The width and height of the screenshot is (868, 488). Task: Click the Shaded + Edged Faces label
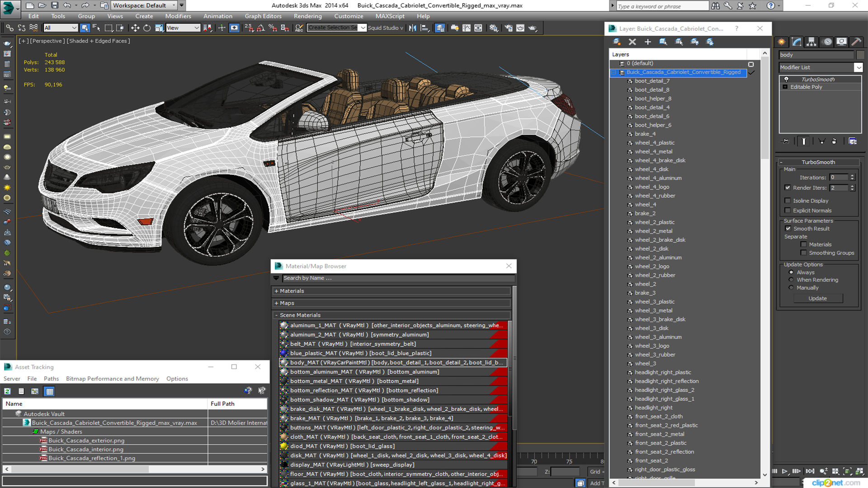pyautogui.click(x=98, y=41)
